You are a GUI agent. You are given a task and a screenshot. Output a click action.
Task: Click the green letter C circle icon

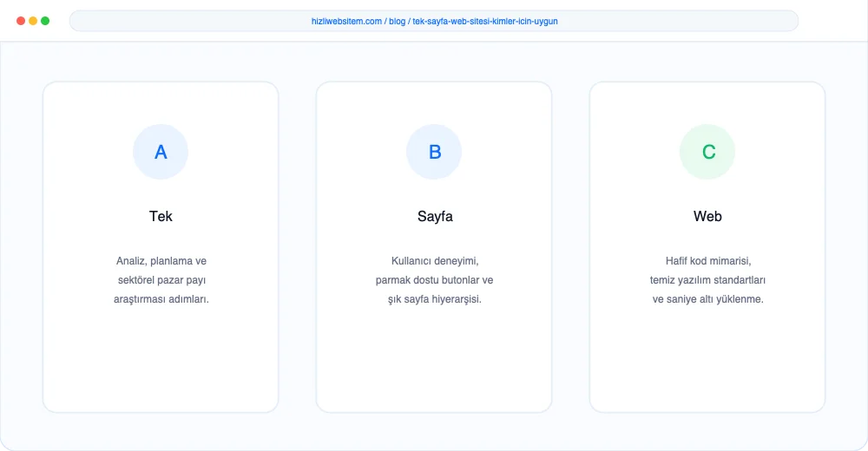(707, 152)
